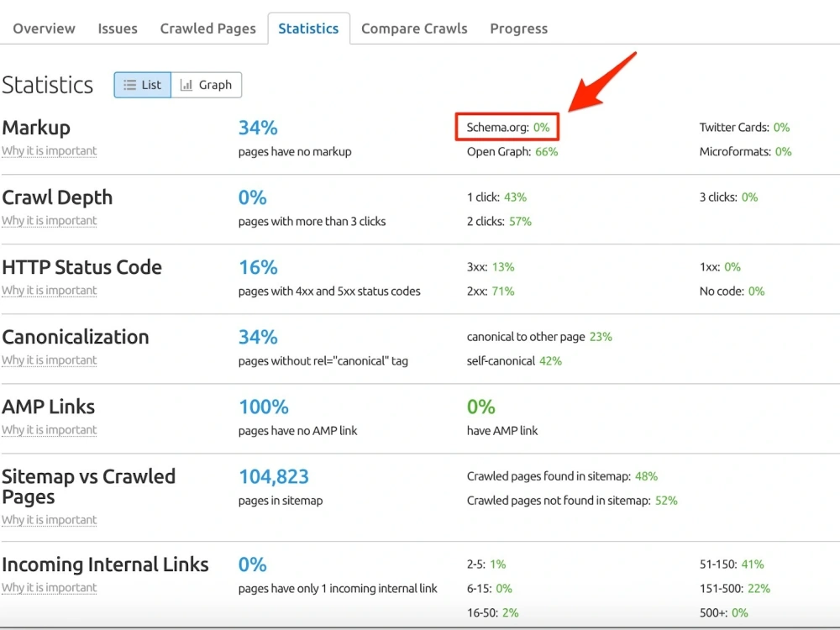This screenshot has width=840, height=630.
Task: Click the 6-15 links 0% value
Action: pyautogui.click(x=503, y=588)
